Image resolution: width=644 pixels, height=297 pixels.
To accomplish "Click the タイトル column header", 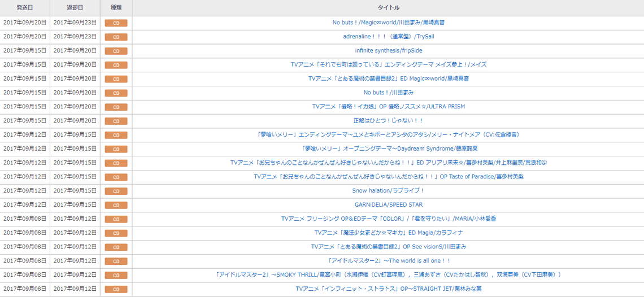I will (x=388, y=8).
